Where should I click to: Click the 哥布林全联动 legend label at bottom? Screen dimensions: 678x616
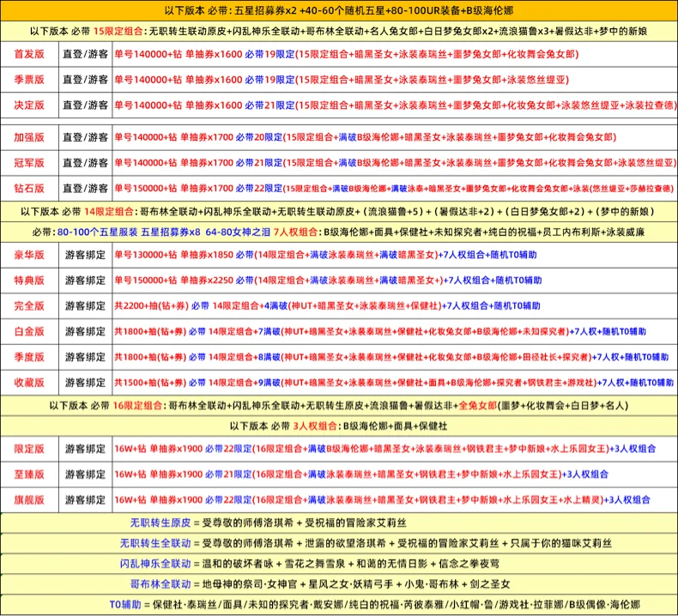pyautogui.click(x=160, y=584)
